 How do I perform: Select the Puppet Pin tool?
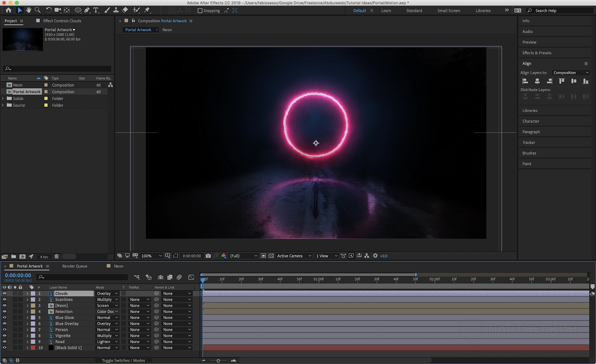coord(147,10)
